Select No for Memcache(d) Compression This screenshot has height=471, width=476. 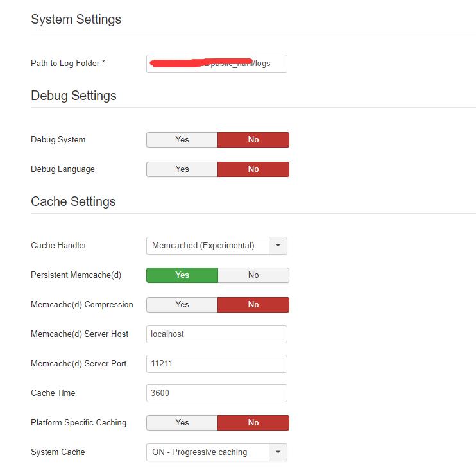[253, 305]
